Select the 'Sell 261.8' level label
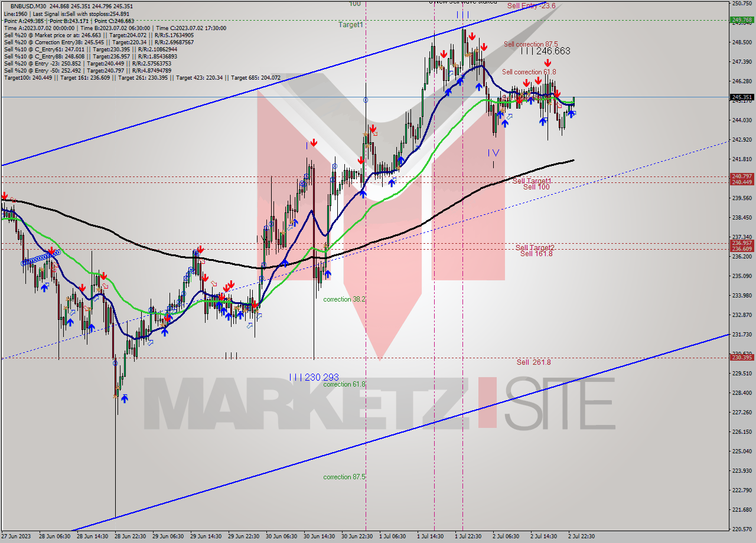The height and width of the screenshot is (543, 756). point(534,362)
